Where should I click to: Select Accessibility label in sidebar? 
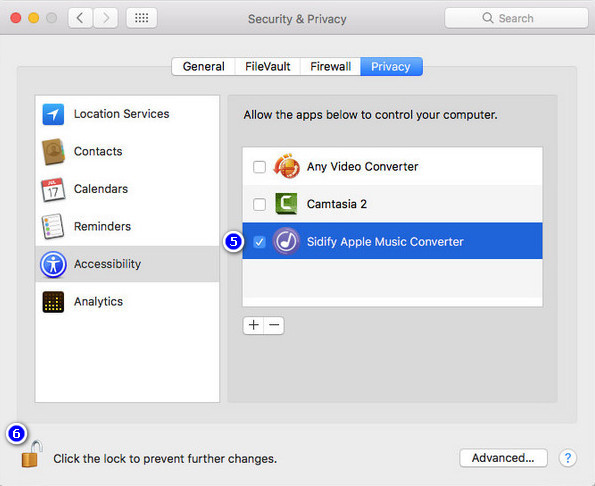point(107,264)
